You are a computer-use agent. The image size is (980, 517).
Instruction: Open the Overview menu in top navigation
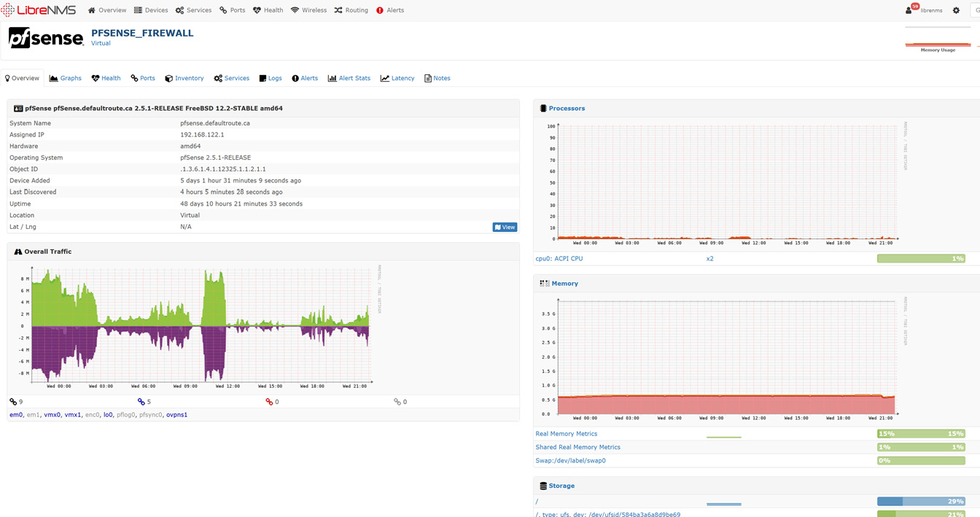coord(106,10)
